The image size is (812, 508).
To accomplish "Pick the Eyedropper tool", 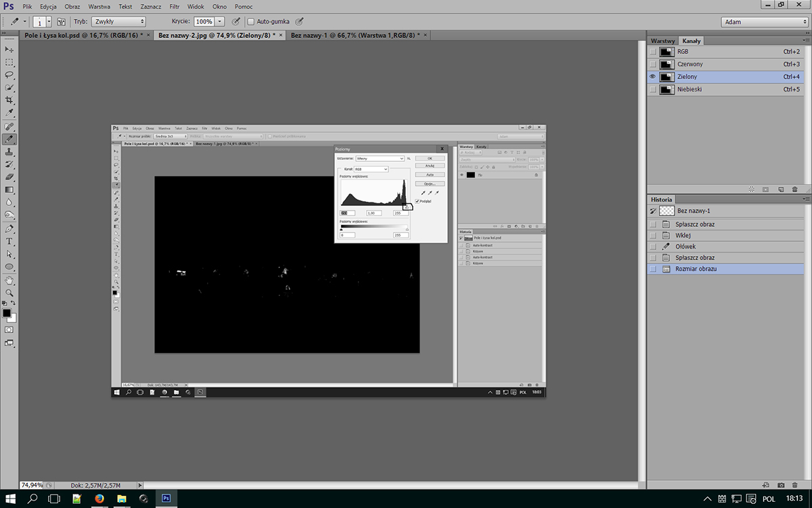I will click(x=9, y=113).
